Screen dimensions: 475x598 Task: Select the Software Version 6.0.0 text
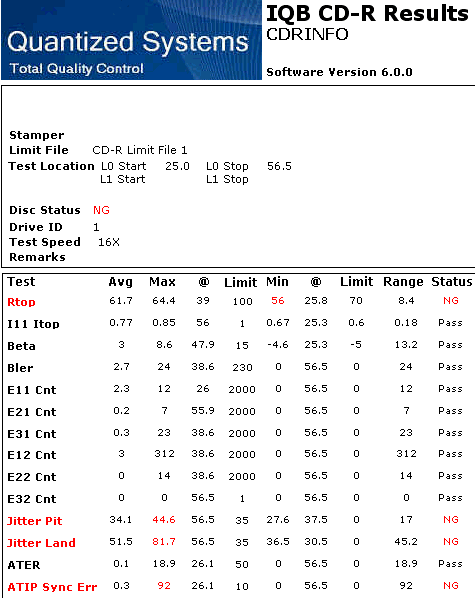click(339, 72)
